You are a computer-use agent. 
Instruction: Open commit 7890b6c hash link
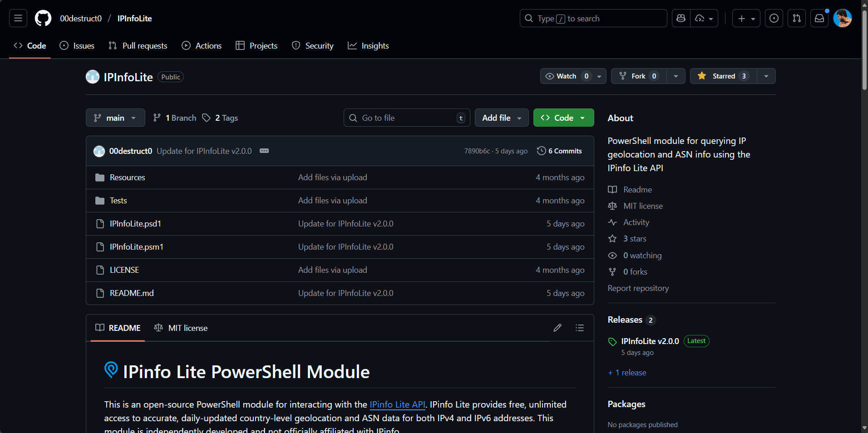(477, 151)
